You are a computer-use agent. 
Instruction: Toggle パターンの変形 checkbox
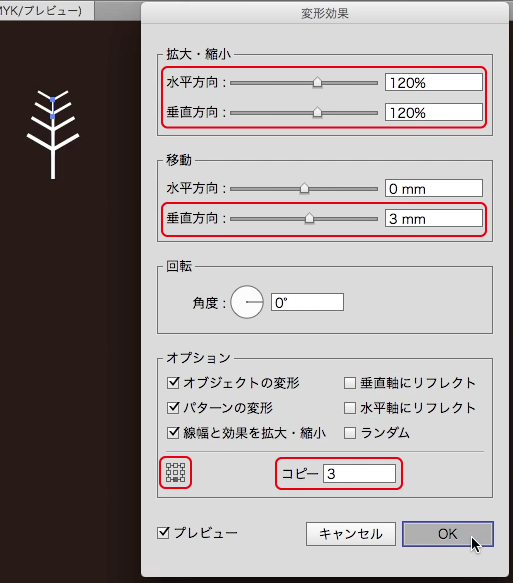pyautogui.click(x=173, y=408)
